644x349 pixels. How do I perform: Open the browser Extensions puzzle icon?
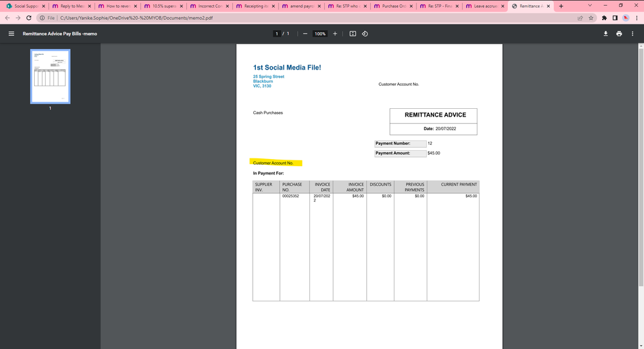click(605, 18)
